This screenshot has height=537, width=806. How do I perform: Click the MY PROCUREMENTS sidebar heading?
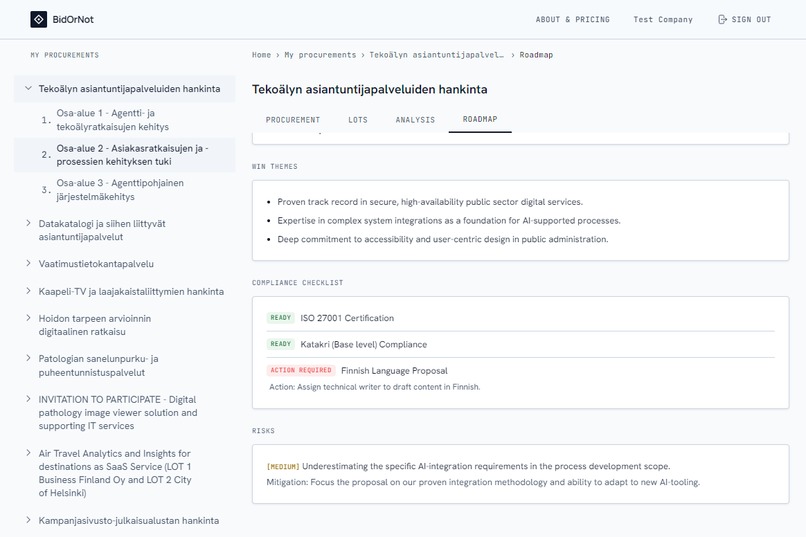pos(65,55)
